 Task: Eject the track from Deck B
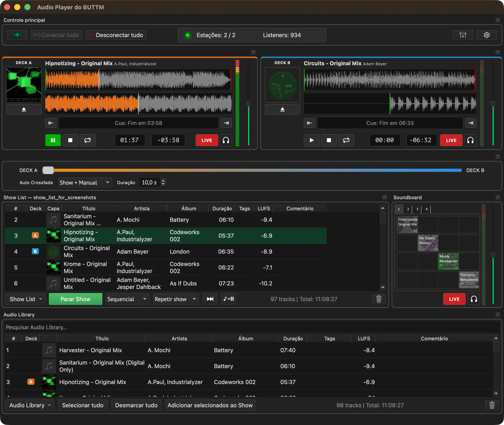[283, 109]
